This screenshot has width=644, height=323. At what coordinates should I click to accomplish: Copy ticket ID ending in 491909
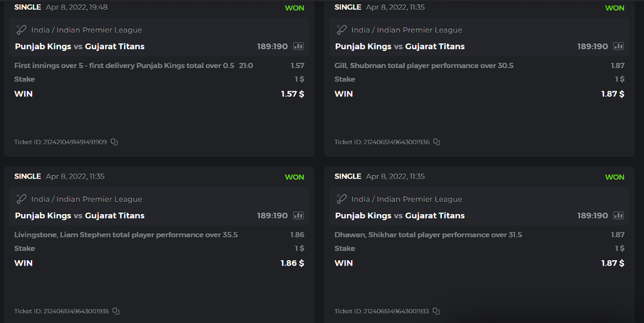(x=114, y=142)
